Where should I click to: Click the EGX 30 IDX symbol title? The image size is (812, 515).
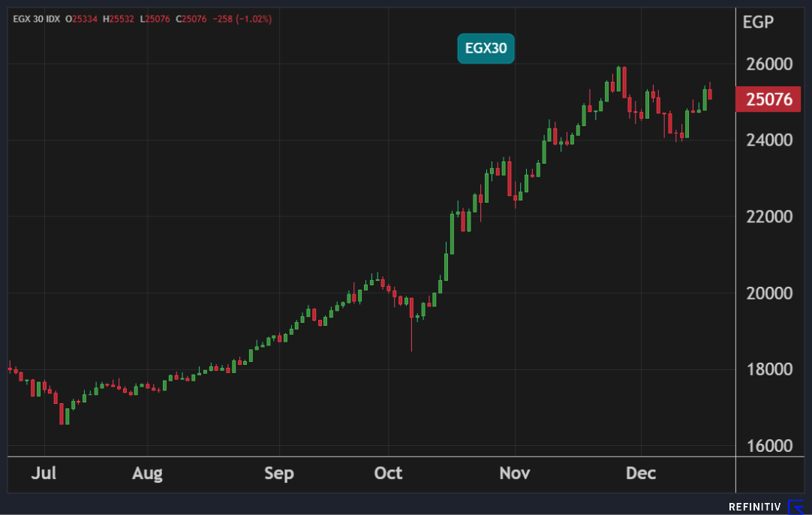pos(38,19)
